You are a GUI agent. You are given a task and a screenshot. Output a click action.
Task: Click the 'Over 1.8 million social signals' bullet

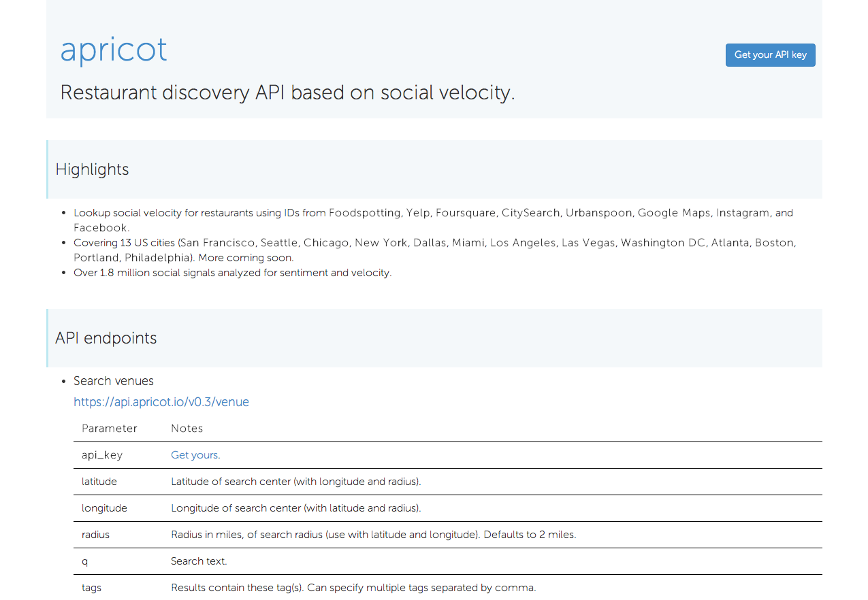tap(233, 273)
